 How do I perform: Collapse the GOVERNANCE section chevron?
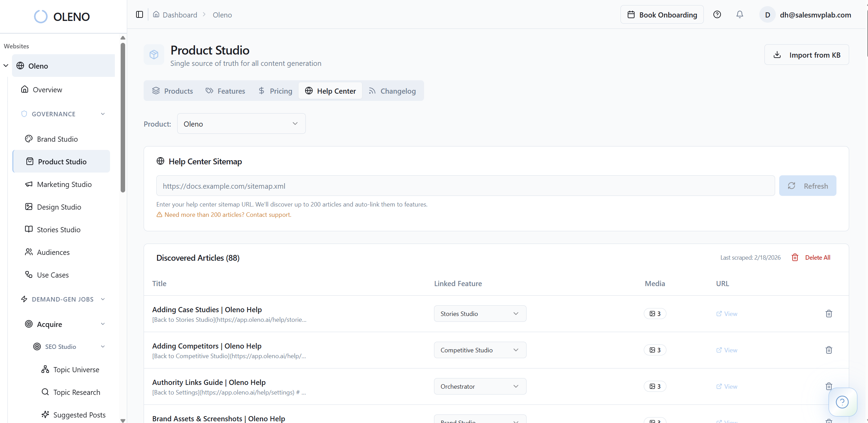[x=103, y=114]
